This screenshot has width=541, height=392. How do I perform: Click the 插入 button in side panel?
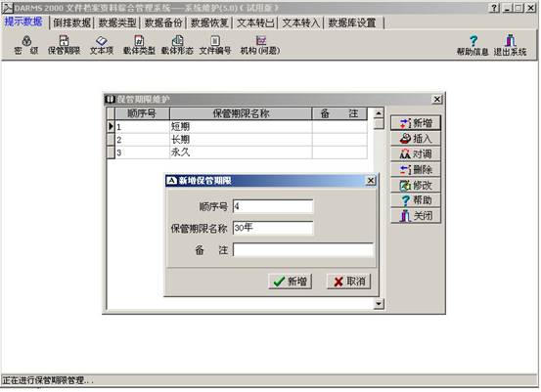(x=416, y=139)
